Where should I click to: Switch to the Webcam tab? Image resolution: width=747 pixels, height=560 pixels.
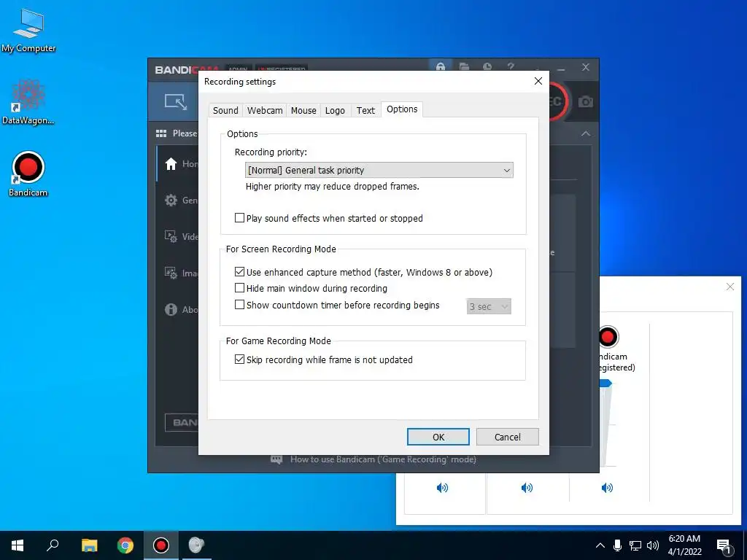265,111
